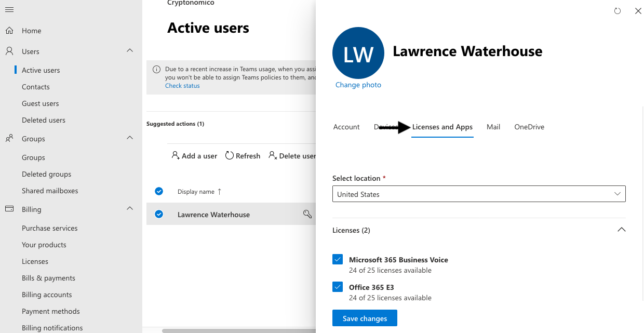Image resolution: width=644 pixels, height=333 pixels.
Task: Go to Contacts in sidebar
Action: (36, 87)
